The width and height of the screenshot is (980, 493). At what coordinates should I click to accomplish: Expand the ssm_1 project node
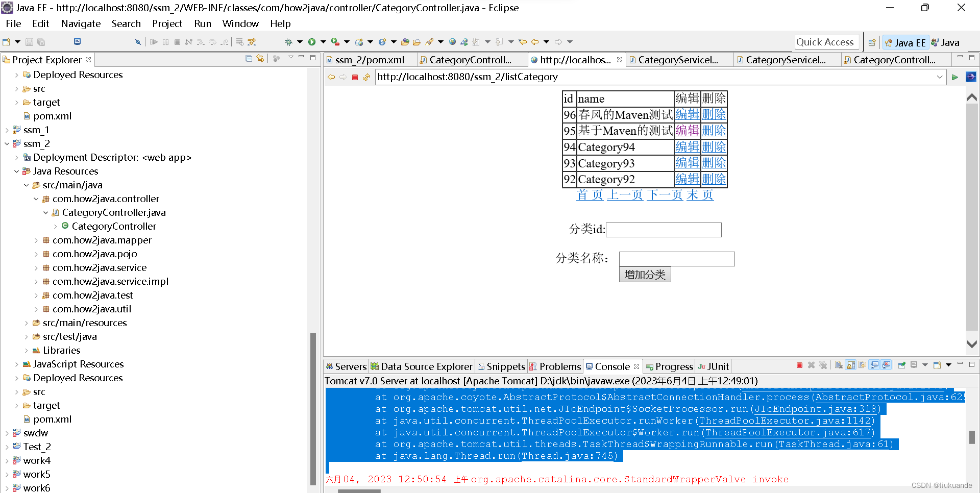[7, 130]
